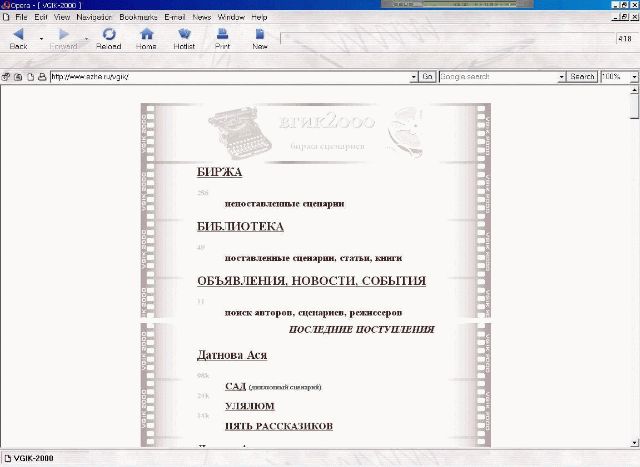Click the page loading progress bar field
The height and width of the screenshot is (467, 640).
(447, 39)
